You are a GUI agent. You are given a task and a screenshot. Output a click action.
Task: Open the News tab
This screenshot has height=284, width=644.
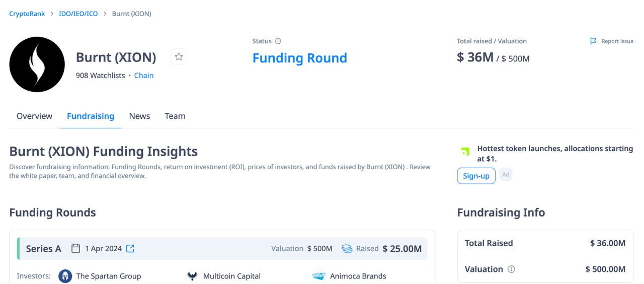pos(139,116)
